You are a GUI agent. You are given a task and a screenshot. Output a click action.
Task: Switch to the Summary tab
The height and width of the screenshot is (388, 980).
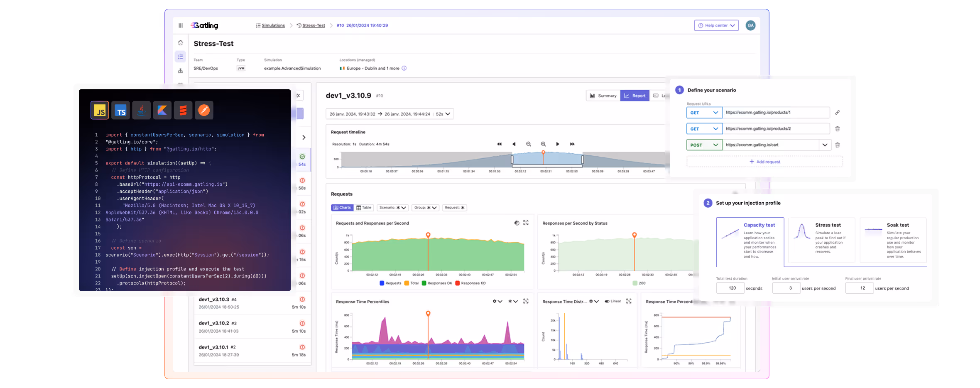[x=603, y=96]
